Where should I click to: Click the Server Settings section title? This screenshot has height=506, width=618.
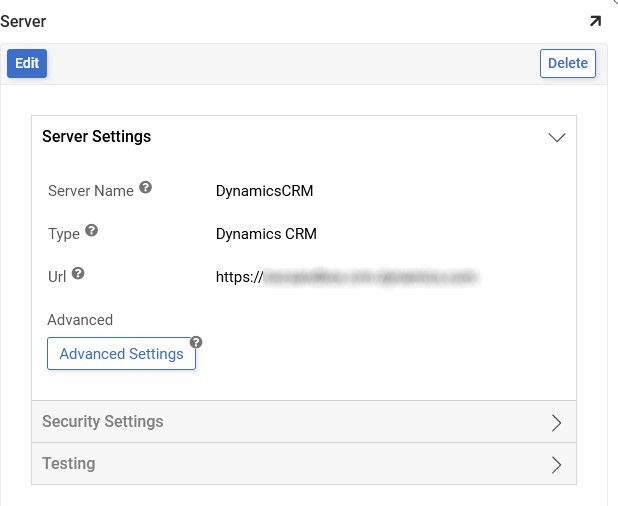97,137
